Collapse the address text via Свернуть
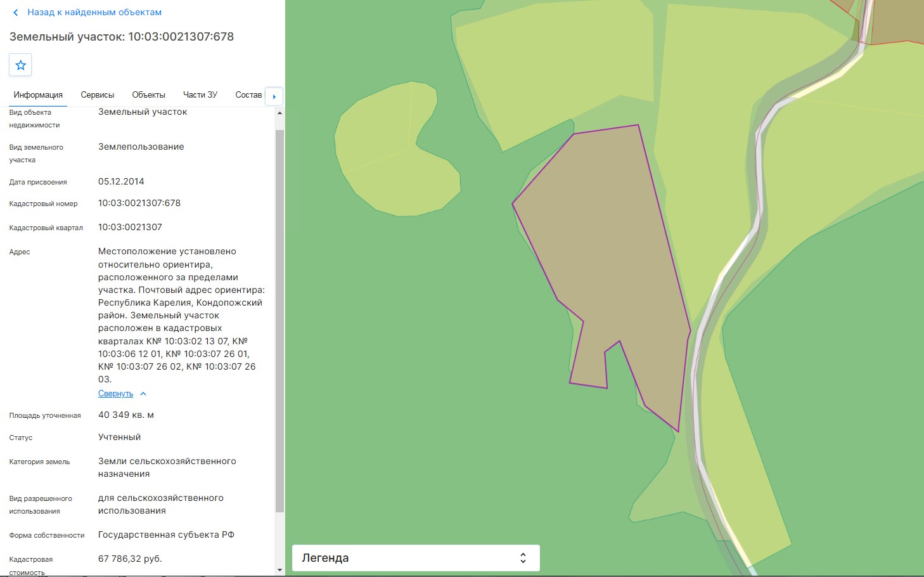This screenshot has height=577, width=924. 115,394
